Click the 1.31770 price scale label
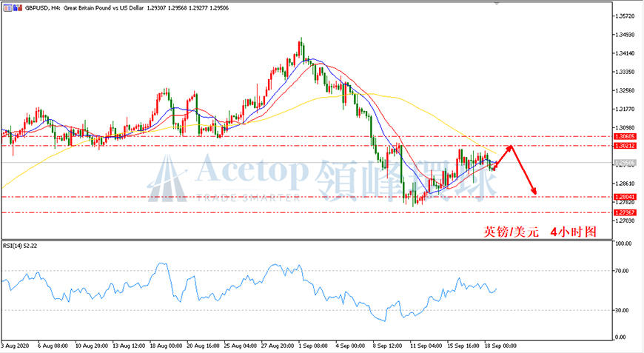Viewport: 644px width, 353px height. pos(623,110)
